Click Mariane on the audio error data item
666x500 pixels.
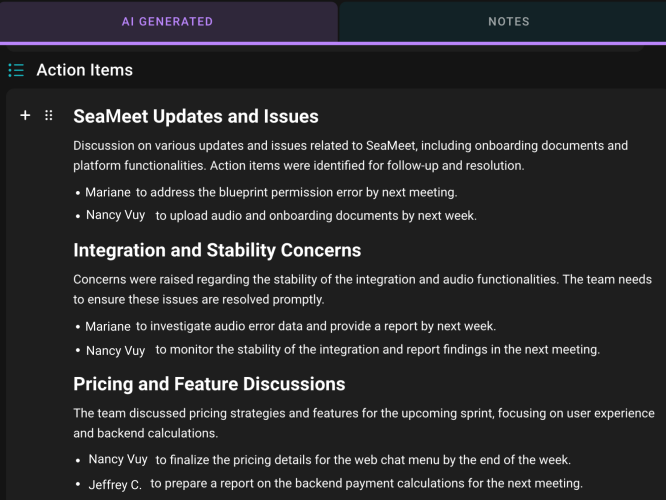(108, 326)
